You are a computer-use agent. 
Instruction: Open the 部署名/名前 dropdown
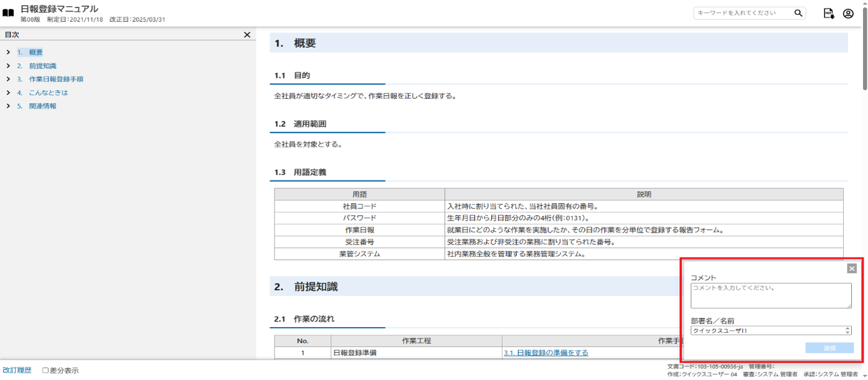771,331
